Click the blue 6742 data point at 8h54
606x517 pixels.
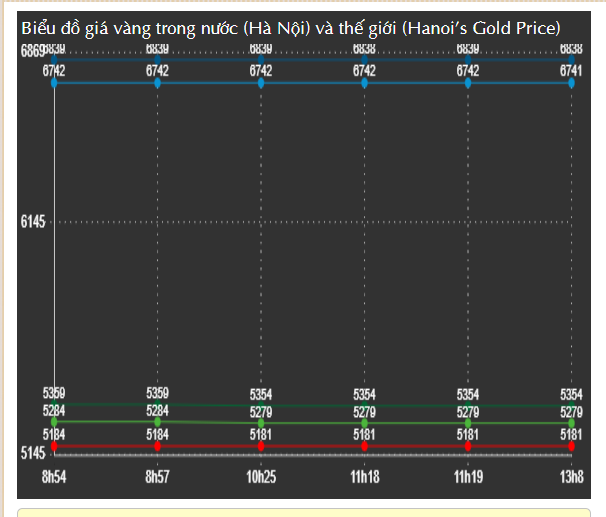(54, 83)
